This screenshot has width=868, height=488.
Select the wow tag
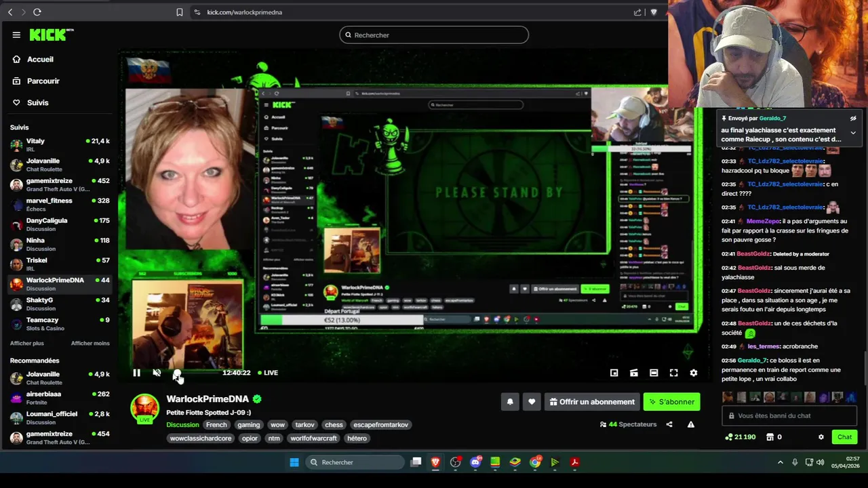[x=278, y=425]
